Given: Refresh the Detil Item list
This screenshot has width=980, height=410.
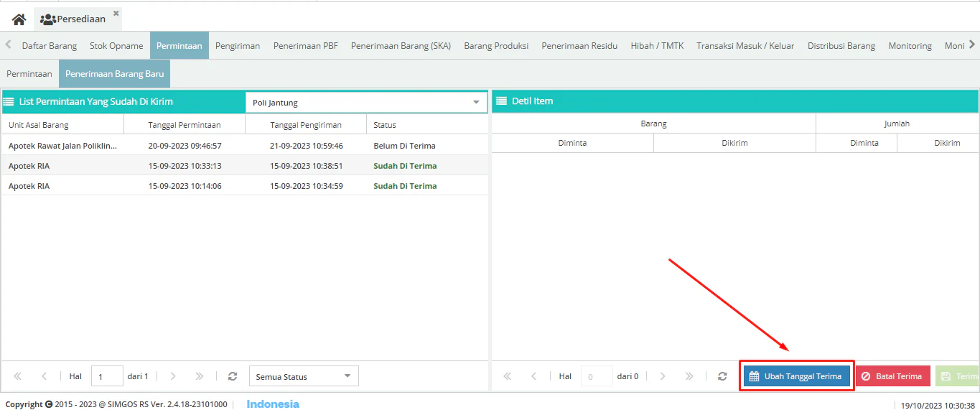Looking at the screenshot, I should tap(722, 376).
